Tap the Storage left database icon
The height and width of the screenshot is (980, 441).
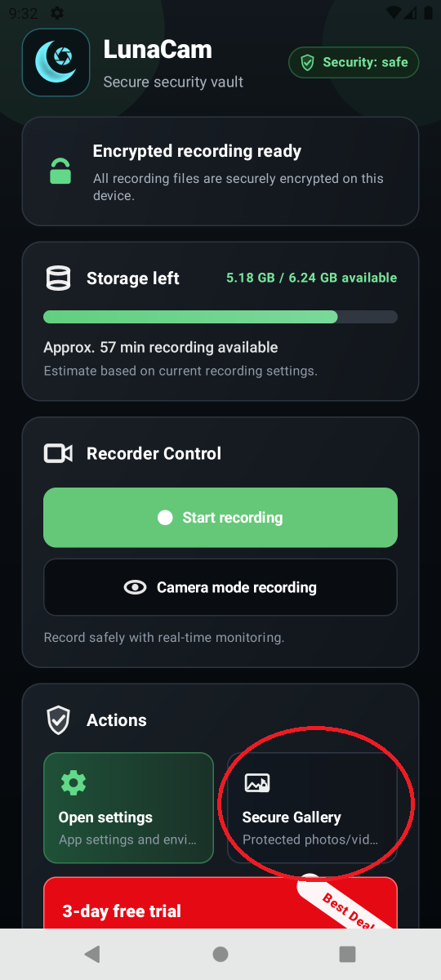[58, 278]
